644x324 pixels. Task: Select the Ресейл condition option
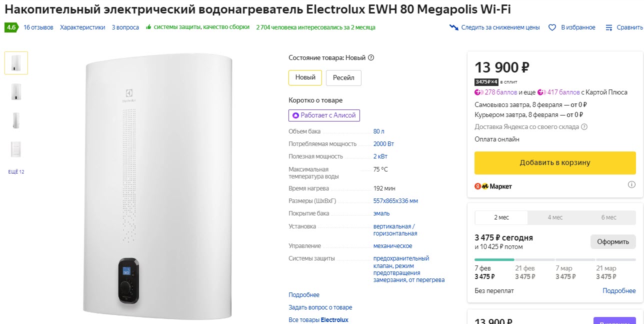343,77
